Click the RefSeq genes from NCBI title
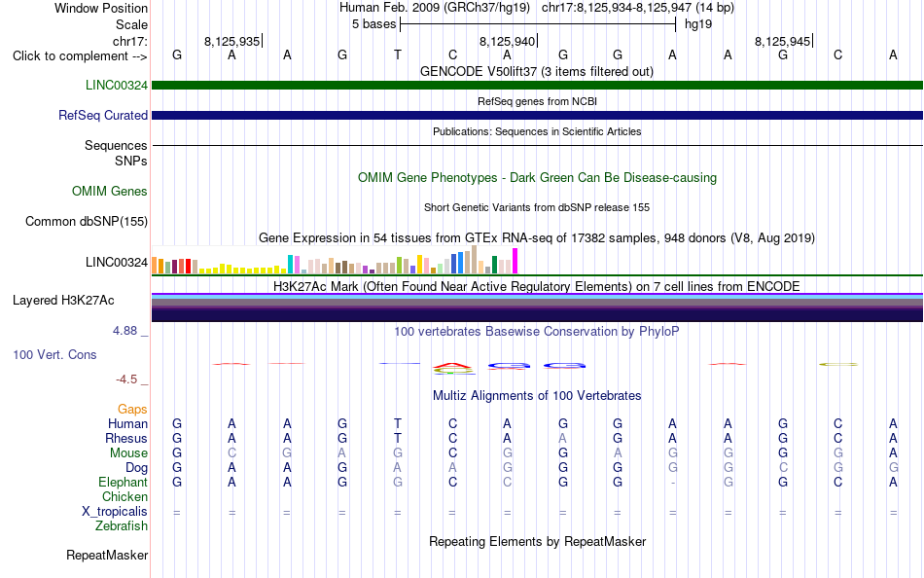Viewport: 924px width, 578px height. tap(537, 101)
